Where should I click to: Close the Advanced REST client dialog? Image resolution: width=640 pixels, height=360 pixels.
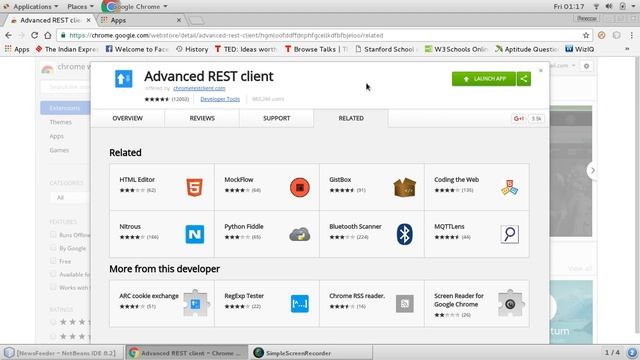click(541, 71)
